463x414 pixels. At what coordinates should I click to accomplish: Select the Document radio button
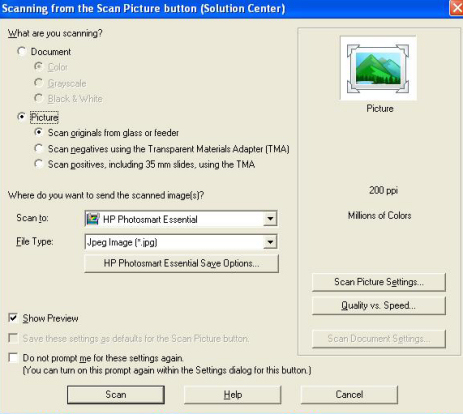(22, 52)
